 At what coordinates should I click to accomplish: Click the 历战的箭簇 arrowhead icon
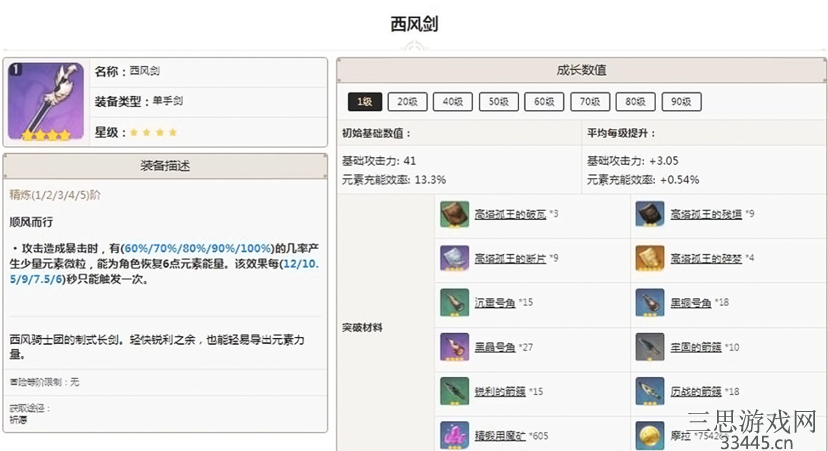coord(650,391)
